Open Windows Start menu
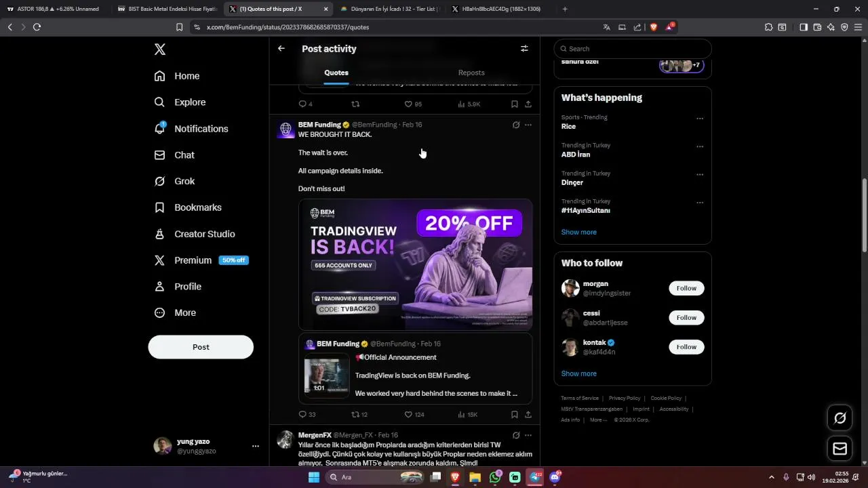The width and height of the screenshot is (868, 488). pos(313,477)
